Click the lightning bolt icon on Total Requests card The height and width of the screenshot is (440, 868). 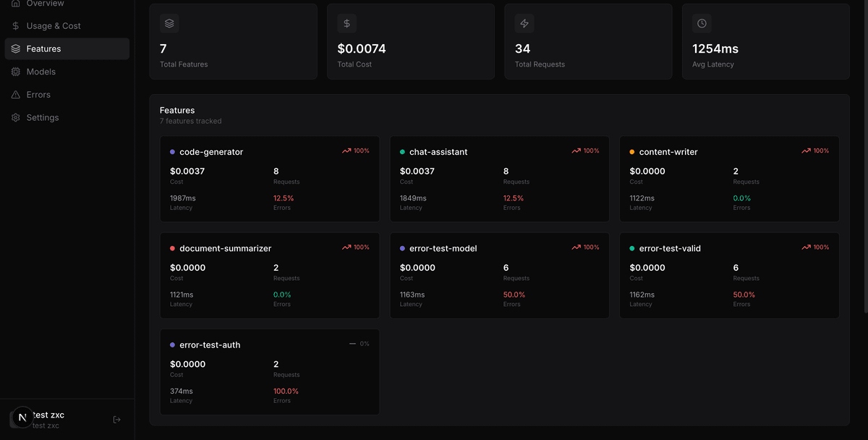tap(524, 23)
